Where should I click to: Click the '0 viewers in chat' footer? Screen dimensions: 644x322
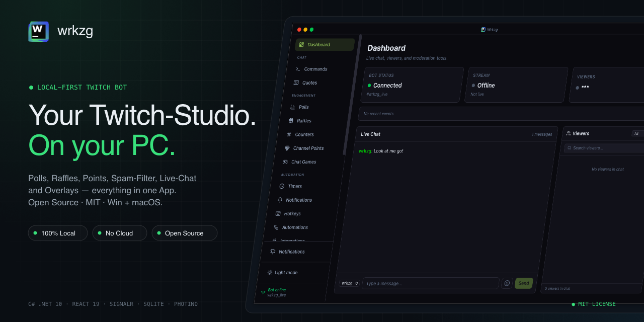[x=557, y=288]
